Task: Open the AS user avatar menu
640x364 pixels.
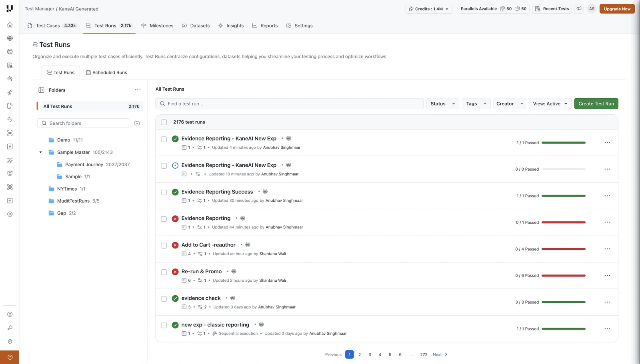Action: click(x=592, y=9)
